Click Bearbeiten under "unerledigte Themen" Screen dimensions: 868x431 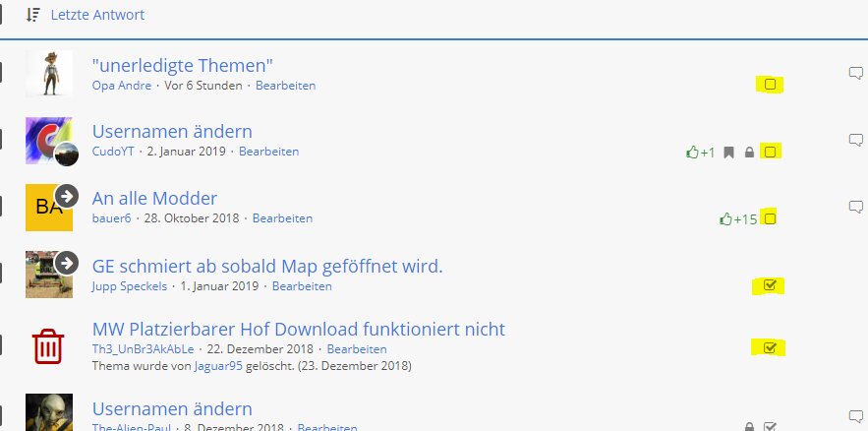tap(285, 86)
